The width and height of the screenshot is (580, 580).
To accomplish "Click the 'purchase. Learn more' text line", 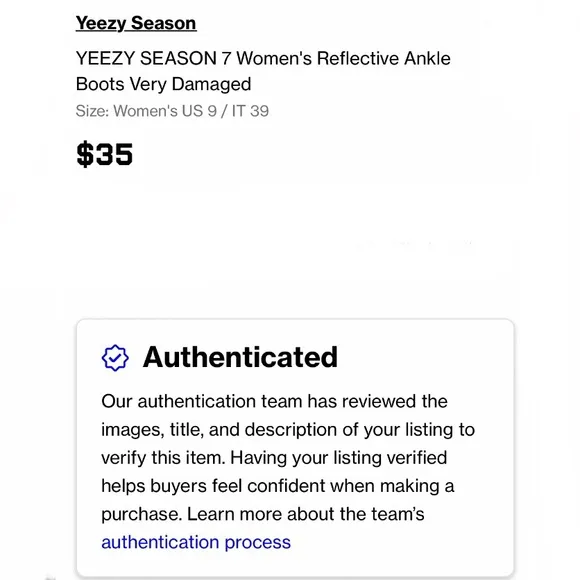I will pyautogui.click(x=263, y=514).
